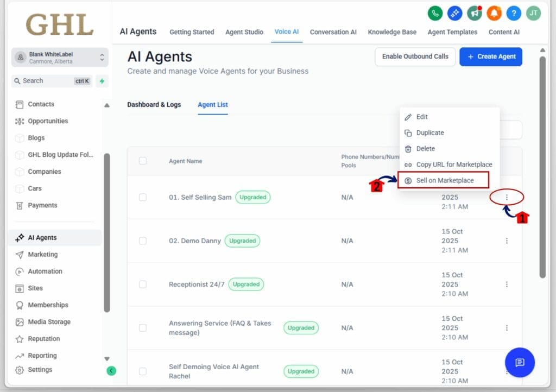Click the sidebar Search field
This screenshot has height=392, width=556.
(52, 81)
